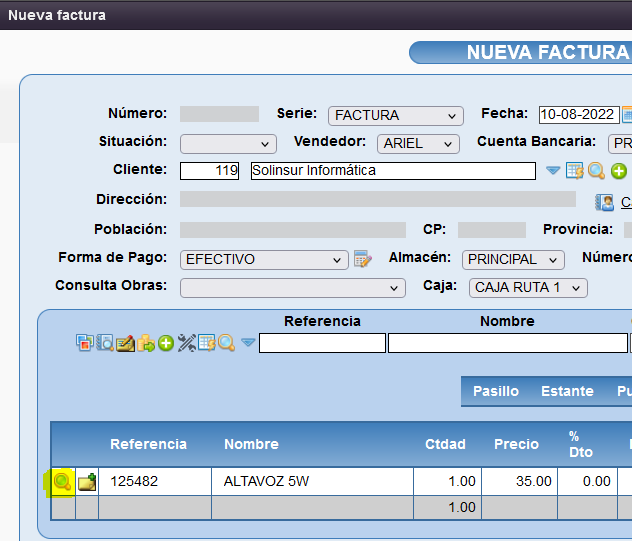Open the Situación dropdown
This screenshot has height=541, width=632.
[228, 144]
